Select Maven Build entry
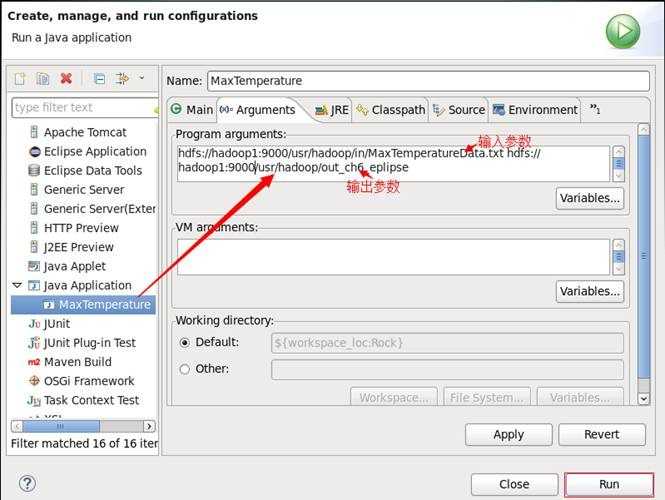This screenshot has height=500, width=665. pos(78,362)
